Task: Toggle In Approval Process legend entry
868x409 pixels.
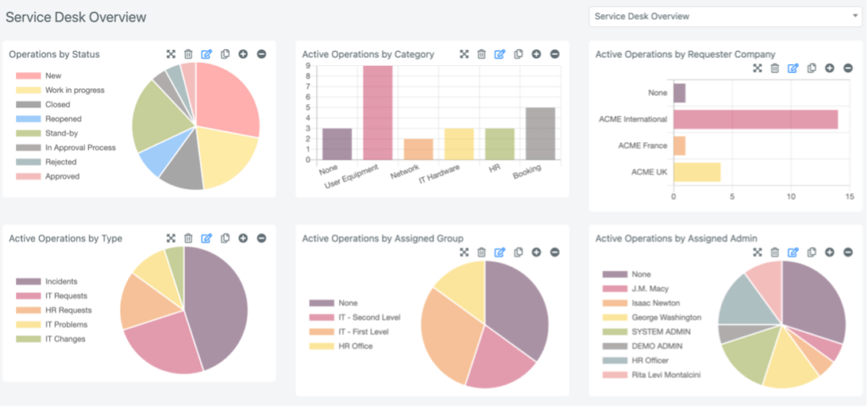Action: click(x=66, y=147)
